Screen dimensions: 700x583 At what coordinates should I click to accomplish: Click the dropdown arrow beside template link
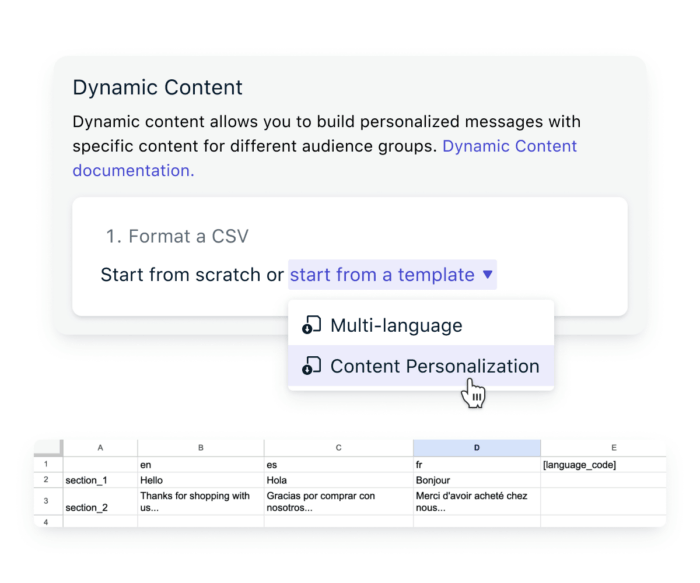487,274
